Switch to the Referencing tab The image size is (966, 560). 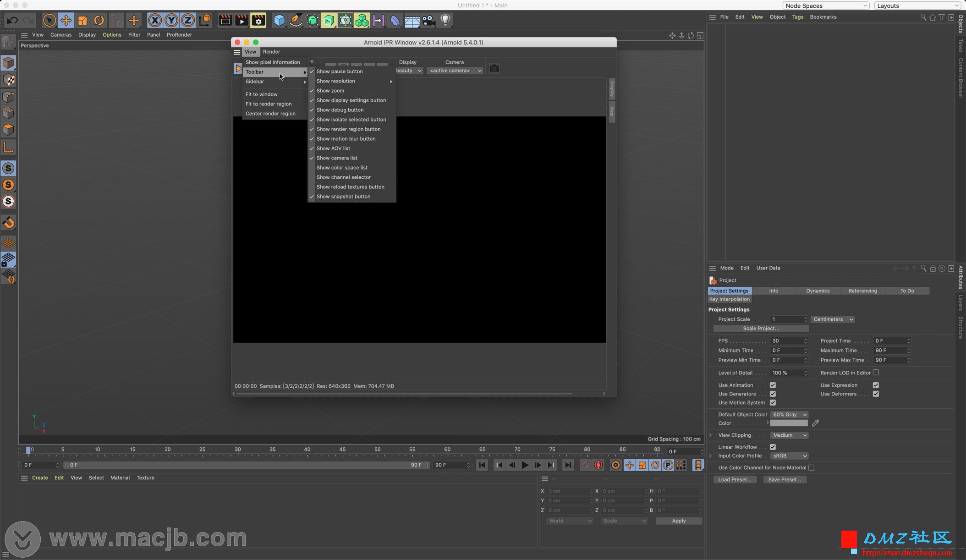pyautogui.click(x=862, y=291)
